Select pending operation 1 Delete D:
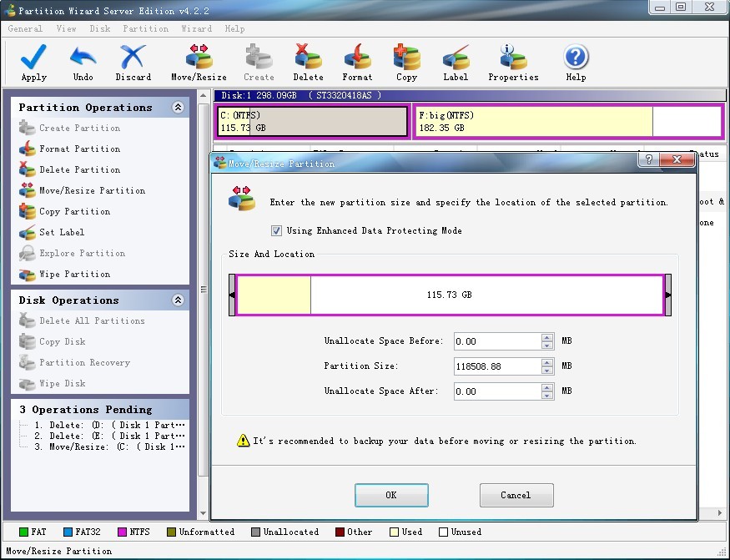 (110, 425)
